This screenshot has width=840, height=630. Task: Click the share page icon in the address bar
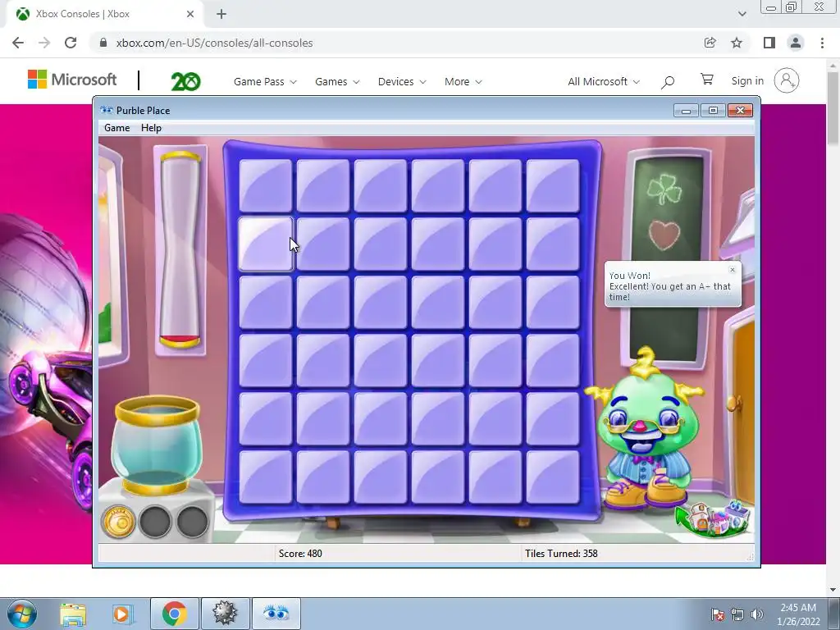pos(710,43)
